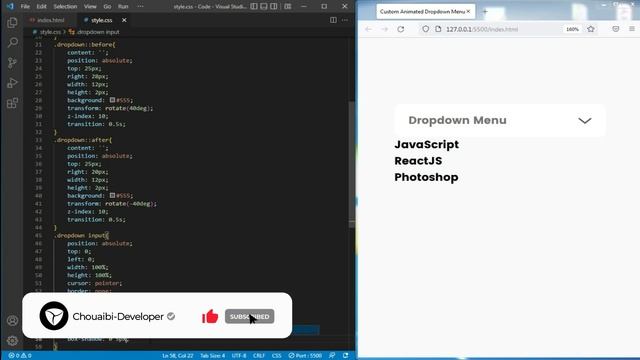
Task: Open the Source Control view
Action: click(12, 62)
